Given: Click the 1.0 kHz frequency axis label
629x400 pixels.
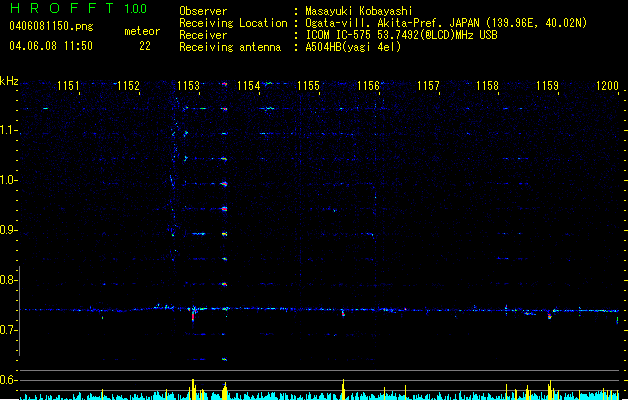Looking at the screenshot, I should pyautogui.click(x=7, y=180).
